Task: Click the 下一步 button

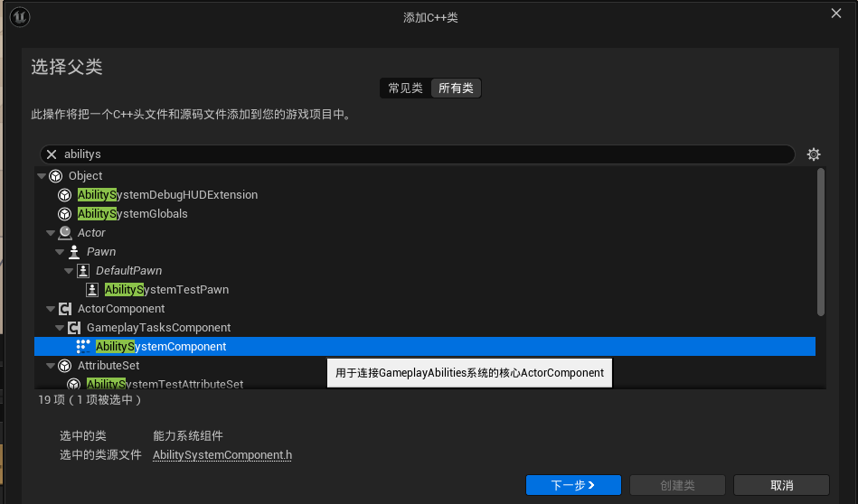Action: (x=573, y=485)
